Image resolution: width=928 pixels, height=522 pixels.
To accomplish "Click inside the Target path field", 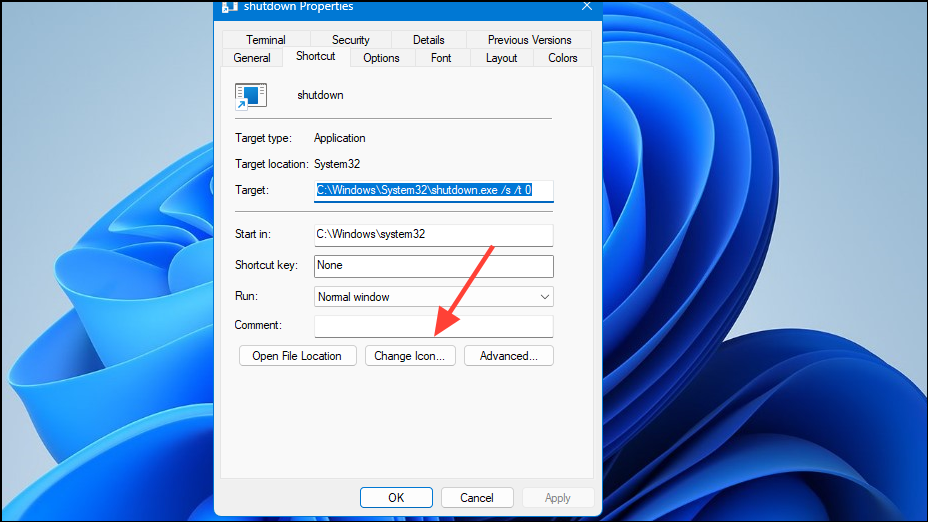I will click(433, 191).
